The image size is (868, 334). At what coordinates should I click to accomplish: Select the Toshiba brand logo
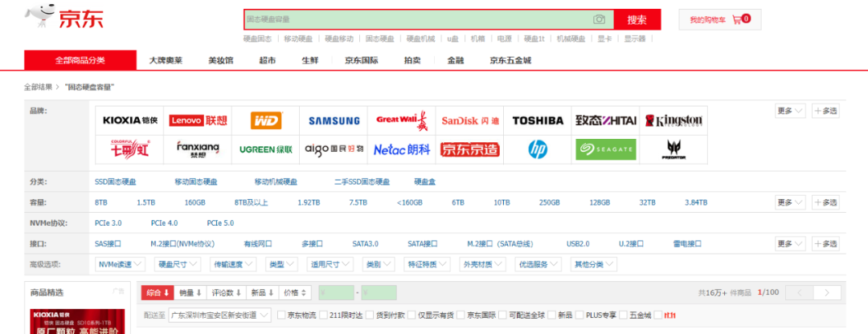coord(538,120)
